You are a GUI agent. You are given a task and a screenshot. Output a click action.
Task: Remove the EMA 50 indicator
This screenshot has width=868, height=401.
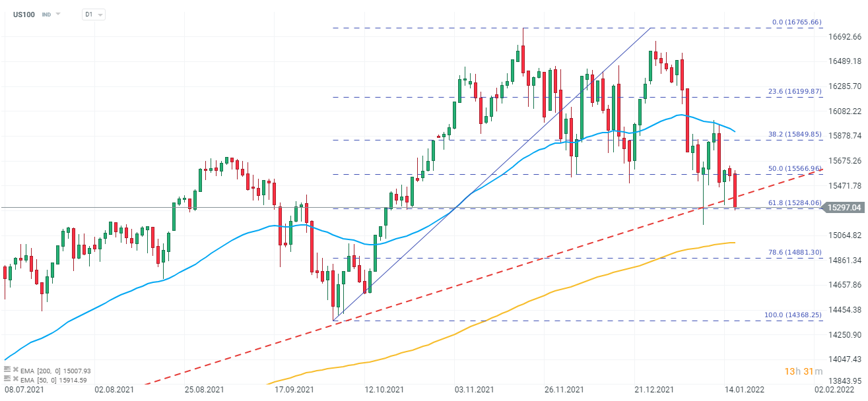click(x=15, y=379)
